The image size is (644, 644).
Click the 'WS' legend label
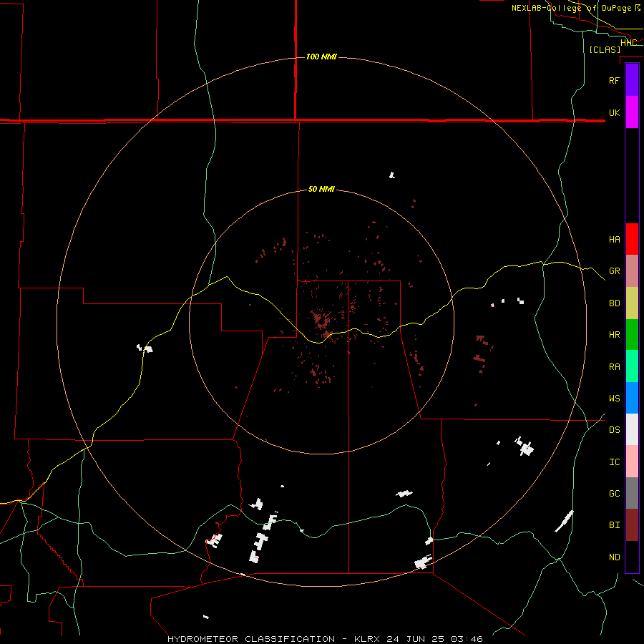point(614,399)
